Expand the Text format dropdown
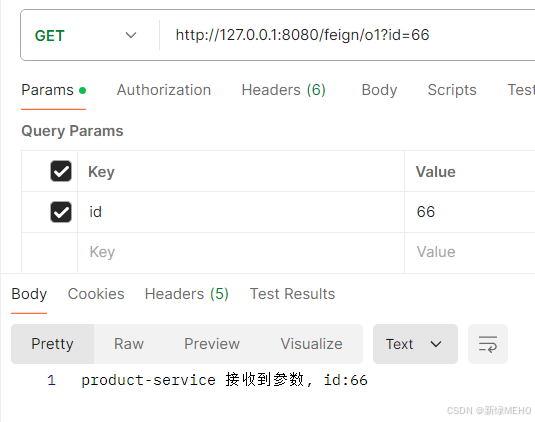Image resolution: width=535 pixels, height=422 pixels. (415, 344)
